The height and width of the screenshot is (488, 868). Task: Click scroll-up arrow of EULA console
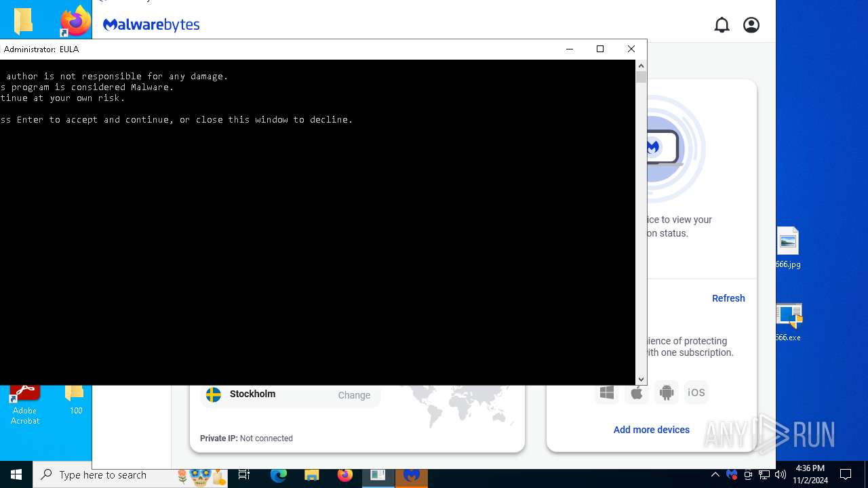pos(641,66)
